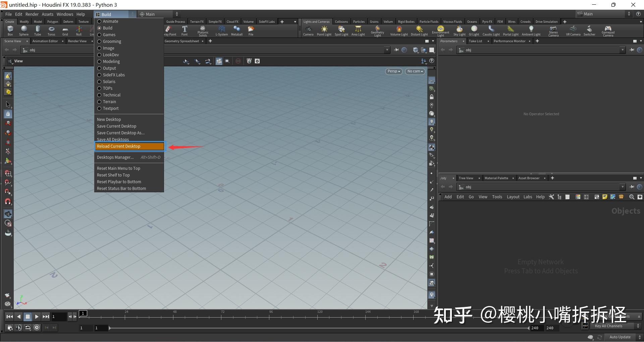This screenshot has height=342, width=644.
Task: Open the Persp view dropdown
Action: click(393, 71)
